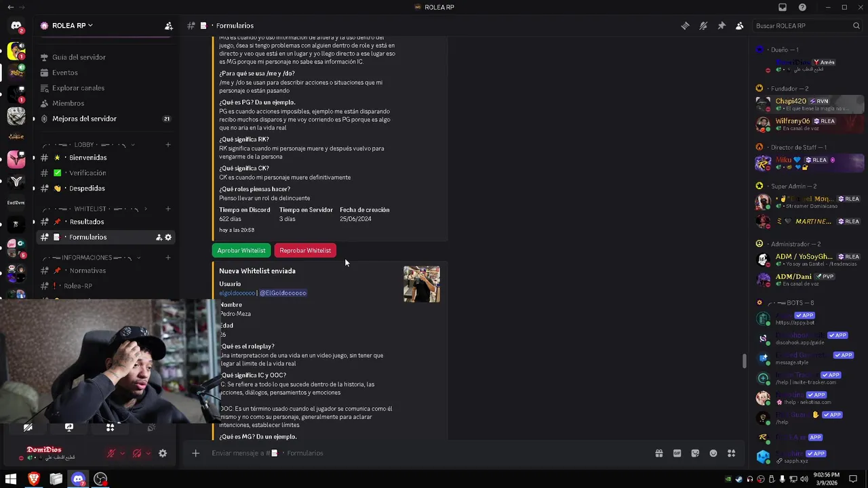Open the Discord inbox icon

(783, 7)
